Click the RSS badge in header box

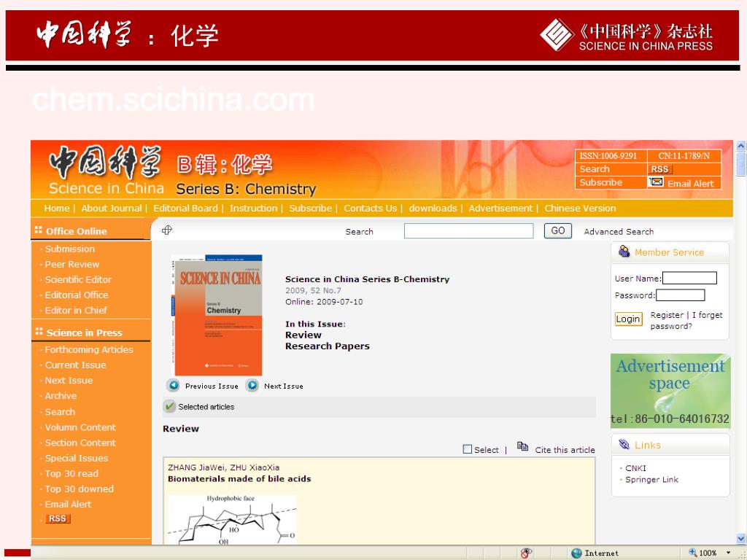660,169
